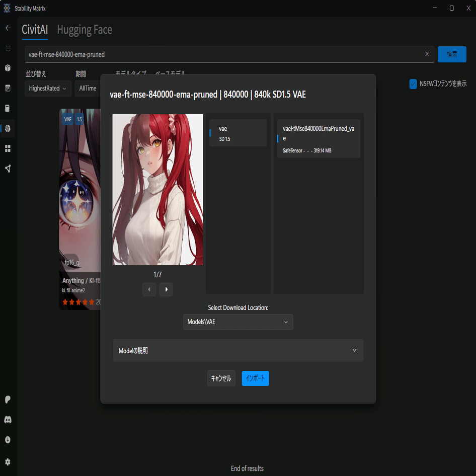Viewport: 476px width, 476px height.
Task: Click the dialog title vae-ft-mse-840000-ema-pruned
Action: point(208,95)
